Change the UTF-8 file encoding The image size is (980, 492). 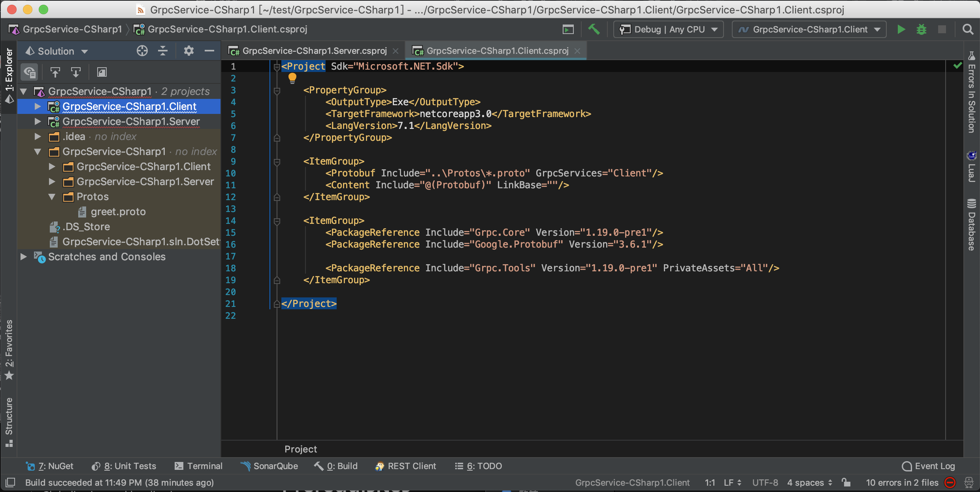coord(765,483)
